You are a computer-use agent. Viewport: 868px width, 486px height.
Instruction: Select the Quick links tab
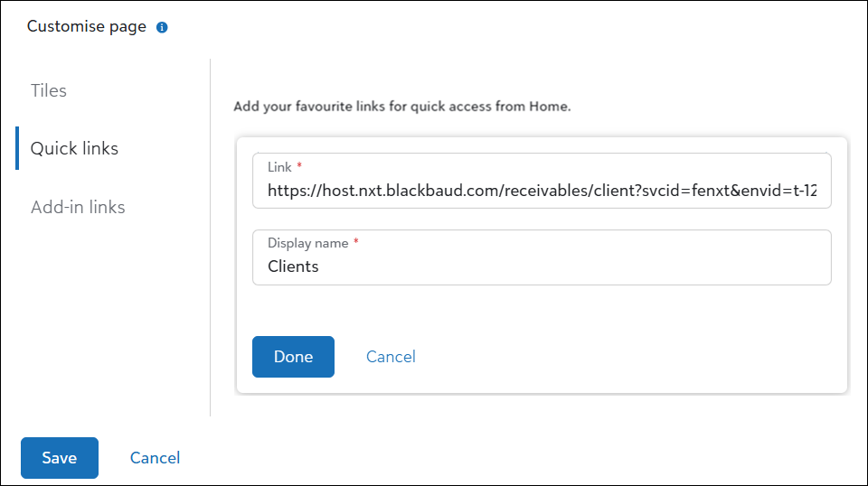click(74, 148)
